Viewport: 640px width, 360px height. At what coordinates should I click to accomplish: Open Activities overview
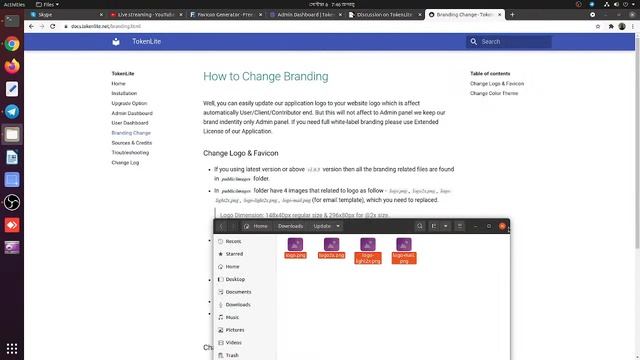14,4
